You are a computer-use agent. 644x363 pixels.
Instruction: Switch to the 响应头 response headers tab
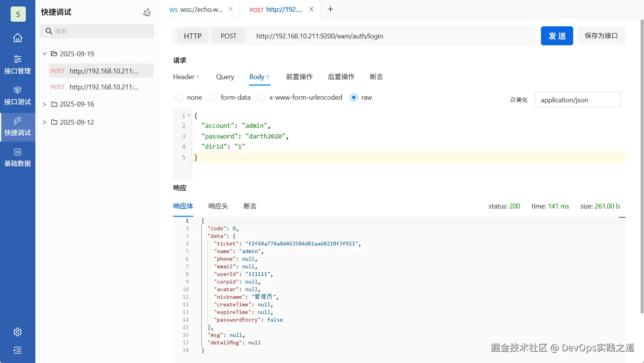pos(218,206)
